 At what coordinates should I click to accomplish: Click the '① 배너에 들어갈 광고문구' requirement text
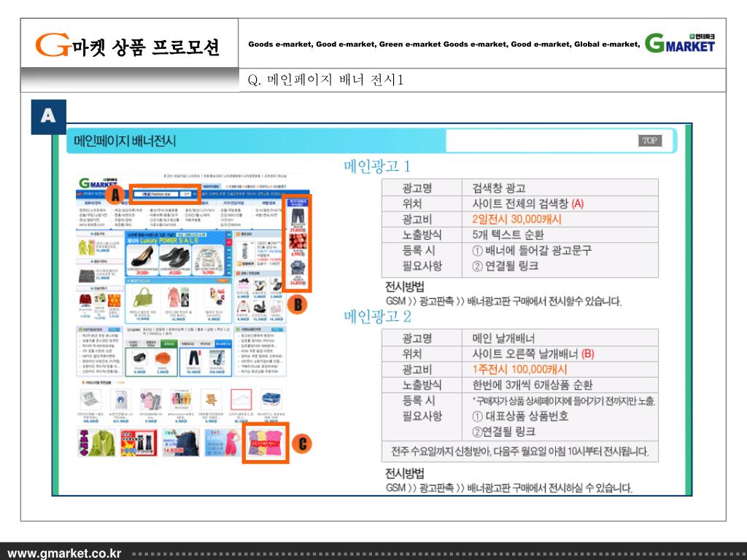point(532,251)
